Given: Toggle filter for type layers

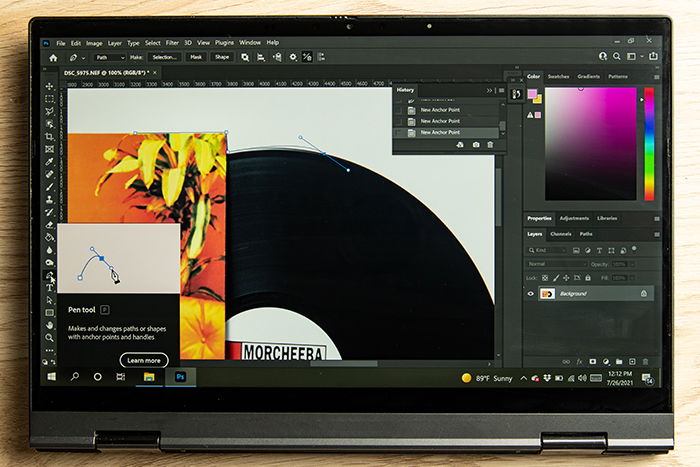Looking at the screenshot, I should [600, 250].
